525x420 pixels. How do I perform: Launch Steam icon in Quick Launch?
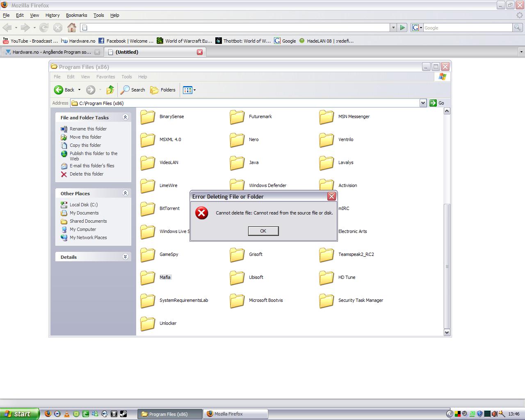[123, 414]
